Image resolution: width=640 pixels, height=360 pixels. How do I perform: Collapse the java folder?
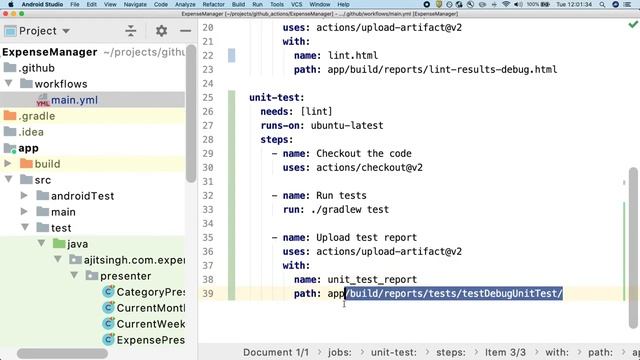point(41,243)
